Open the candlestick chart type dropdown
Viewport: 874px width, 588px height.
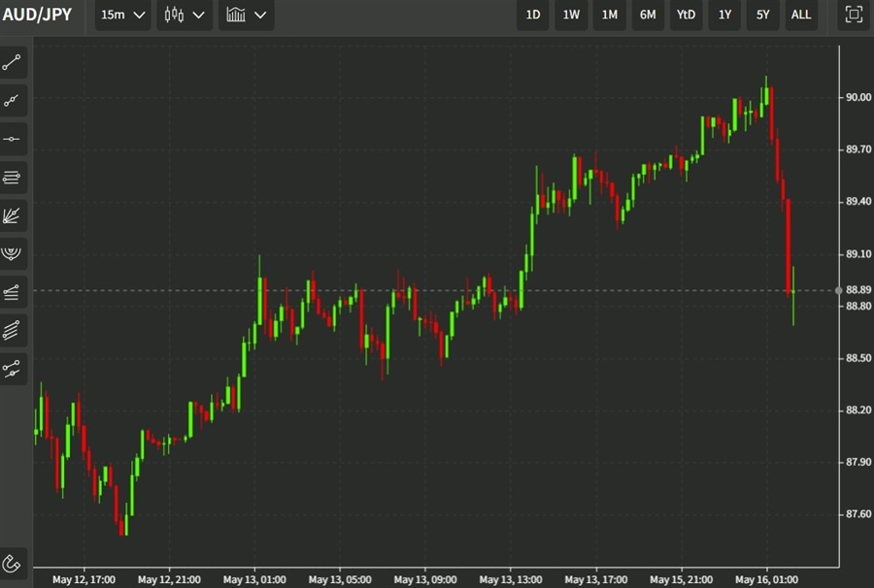point(185,15)
